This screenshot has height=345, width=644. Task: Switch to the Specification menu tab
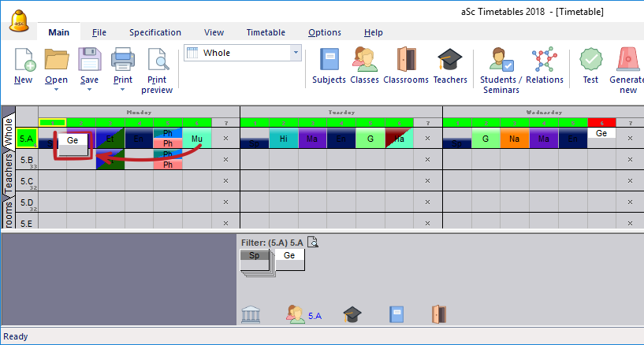[155, 32]
